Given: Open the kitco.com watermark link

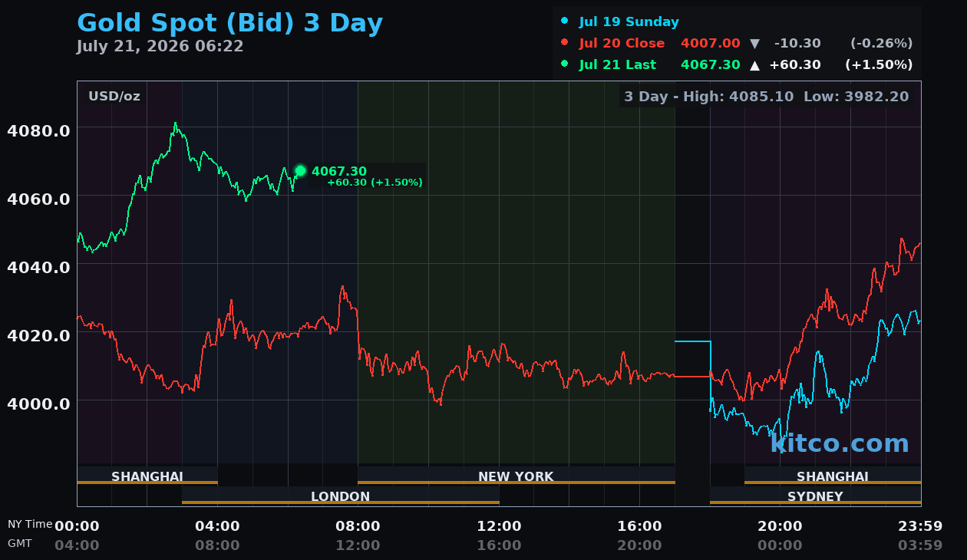Looking at the screenshot, I should (x=840, y=443).
